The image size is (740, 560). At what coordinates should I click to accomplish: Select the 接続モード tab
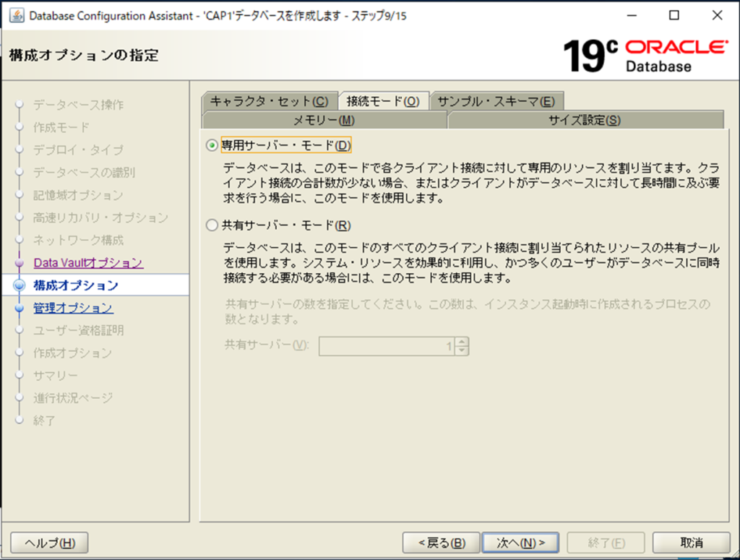pos(383,101)
